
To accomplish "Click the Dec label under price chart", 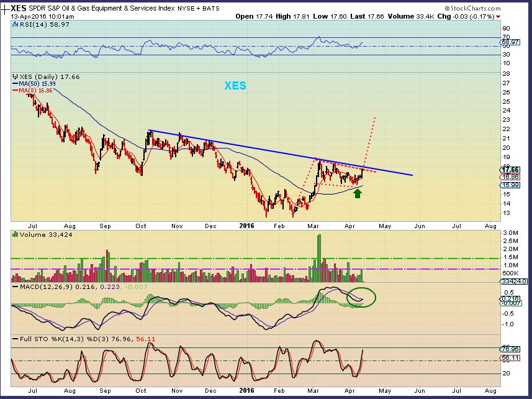I will (210, 226).
